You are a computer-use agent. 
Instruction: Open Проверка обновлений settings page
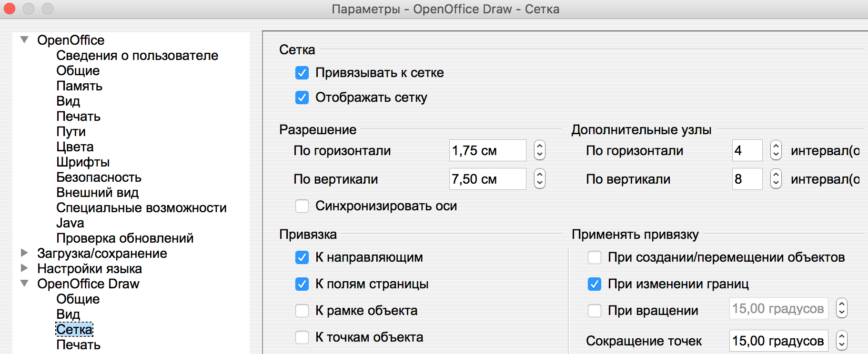[125, 238]
